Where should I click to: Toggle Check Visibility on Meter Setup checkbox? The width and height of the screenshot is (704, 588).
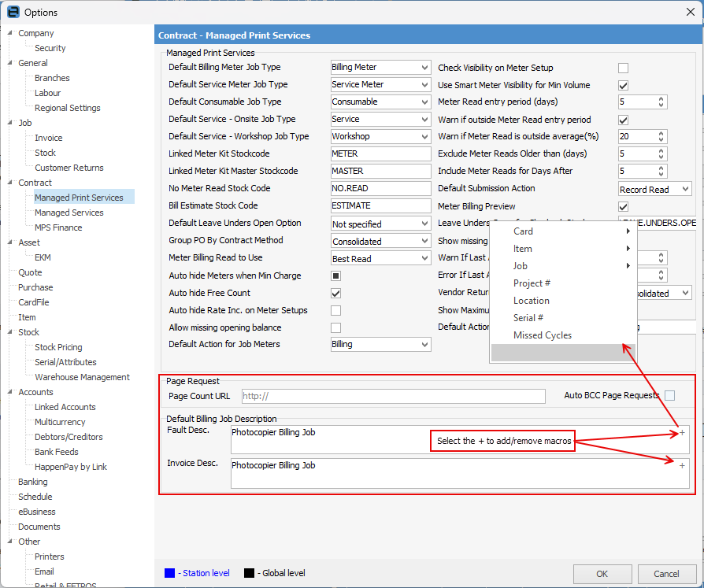[x=623, y=68]
